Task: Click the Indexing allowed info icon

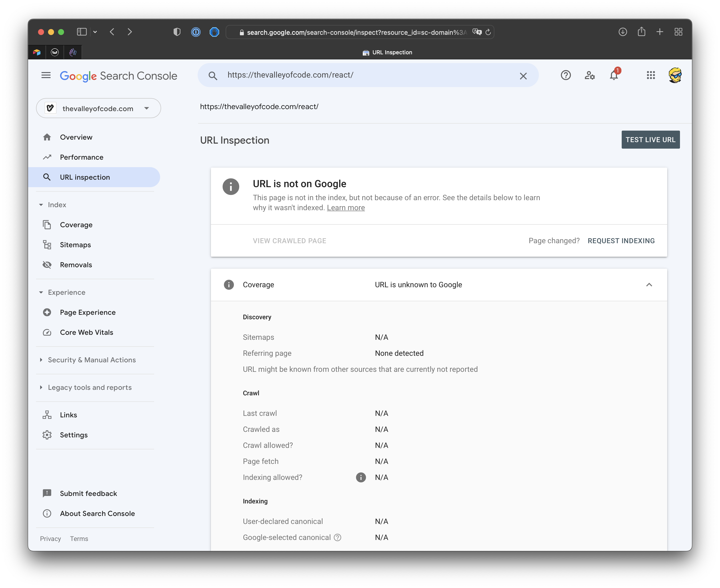Action: click(361, 477)
